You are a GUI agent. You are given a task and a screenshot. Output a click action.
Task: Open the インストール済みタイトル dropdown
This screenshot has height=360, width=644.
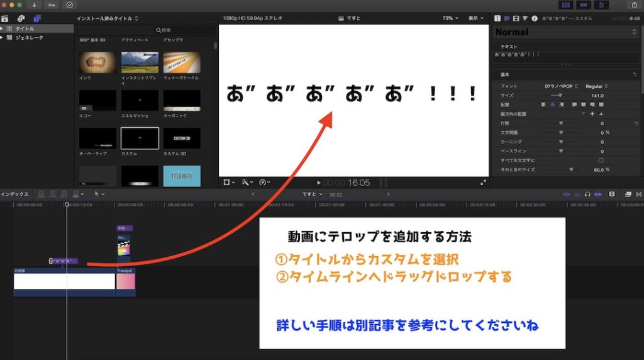point(107,18)
